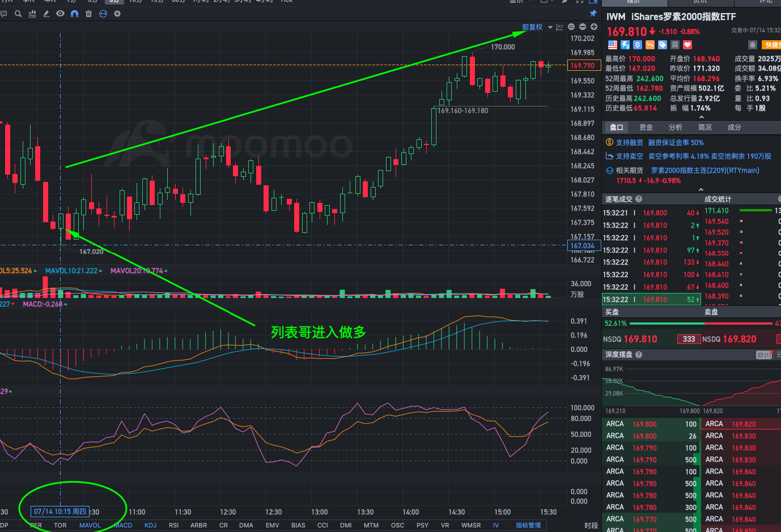Switch to the 资金 tab

[x=646, y=127]
